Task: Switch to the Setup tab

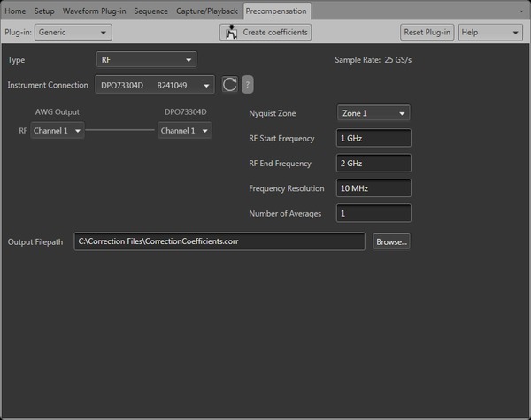Action: click(x=44, y=11)
